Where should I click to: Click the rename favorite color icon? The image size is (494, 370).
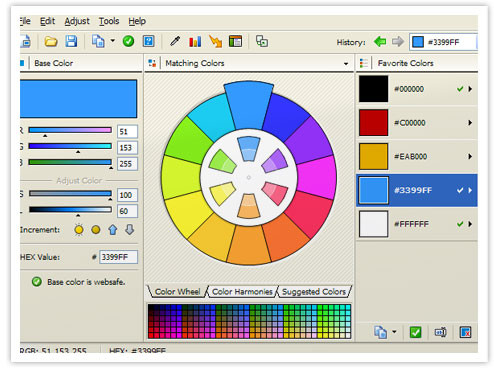[x=440, y=332]
